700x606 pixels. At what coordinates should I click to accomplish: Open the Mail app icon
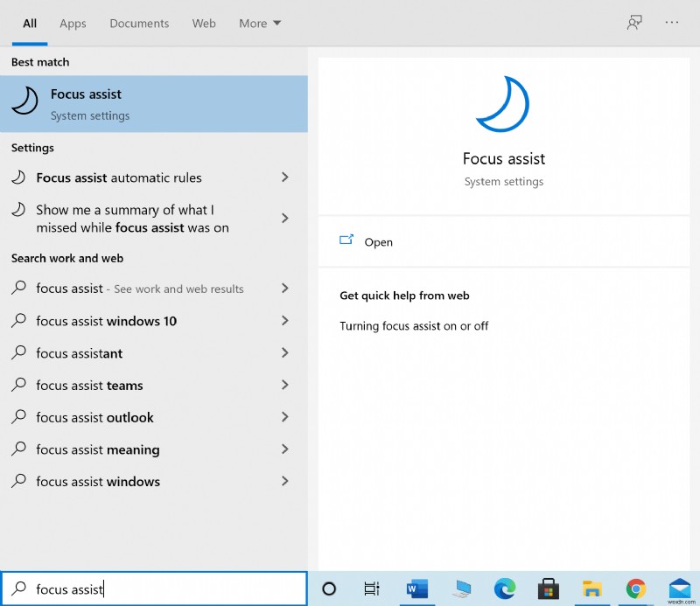680,589
